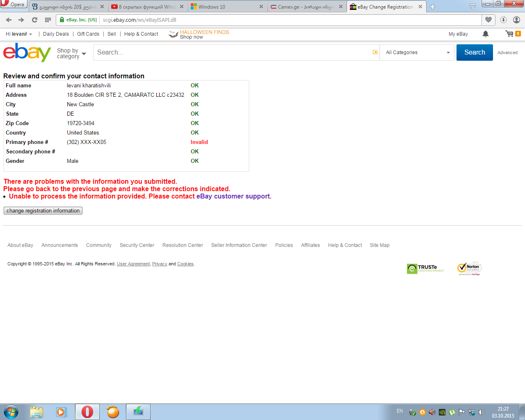Open the Affiliates footer link
The height and width of the screenshot is (420, 525).
click(310, 245)
